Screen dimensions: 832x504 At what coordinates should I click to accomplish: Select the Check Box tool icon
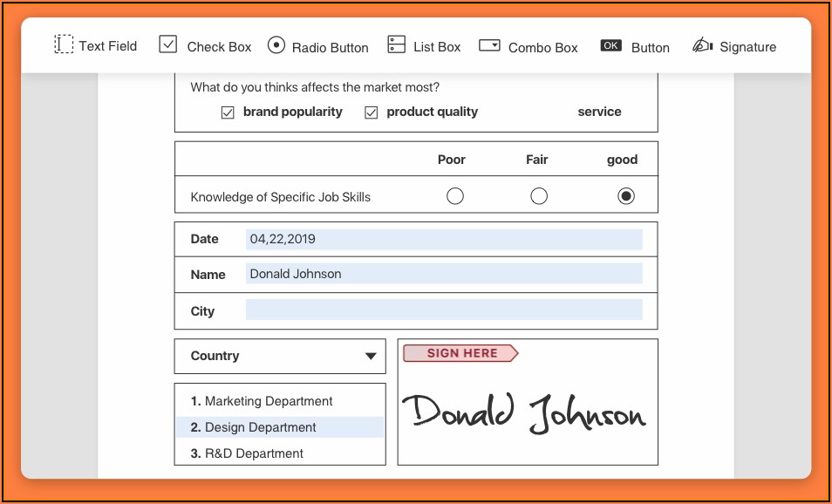(x=168, y=44)
